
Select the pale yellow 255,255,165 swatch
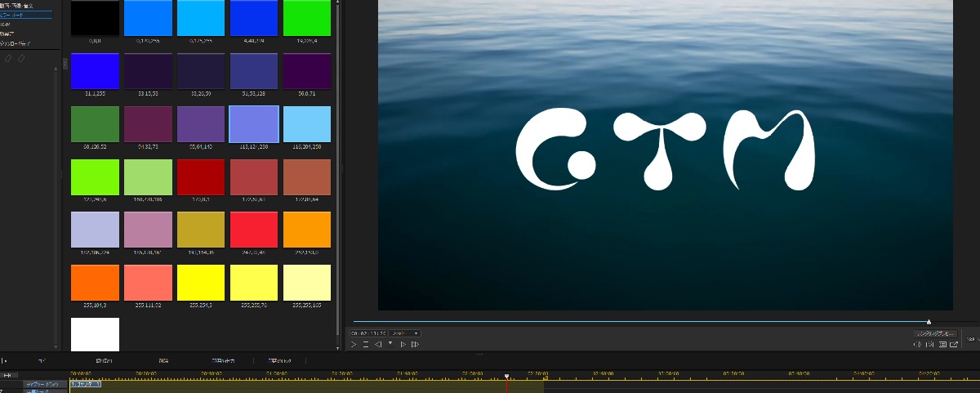coord(307,283)
